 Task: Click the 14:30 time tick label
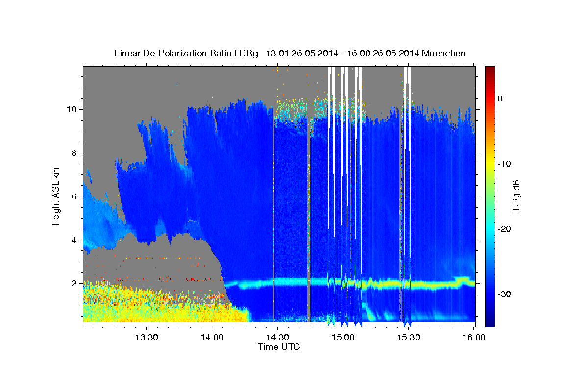(277, 337)
